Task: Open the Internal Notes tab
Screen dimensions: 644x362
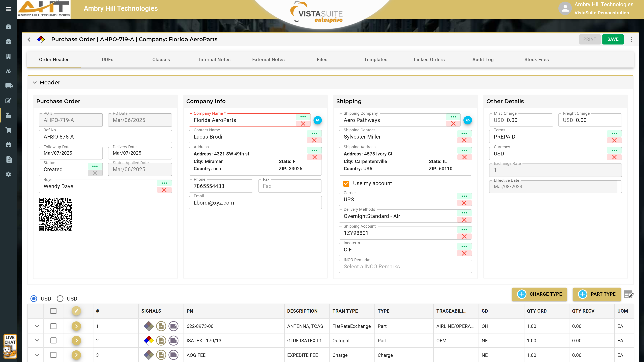Action: click(x=215, y=59)
